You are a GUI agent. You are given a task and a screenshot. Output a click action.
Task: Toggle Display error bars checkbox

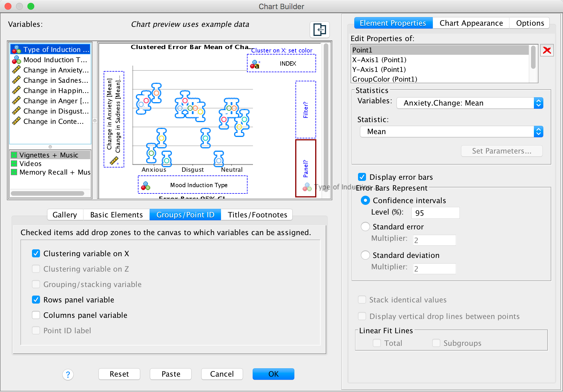[x=362, y=177]
